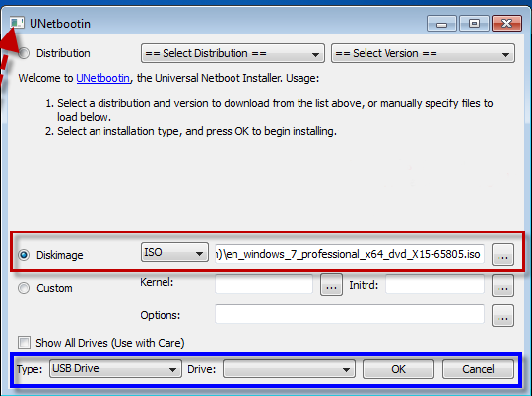
Task: Enable Show All Drives checkbox
Action: coord(24,343)
